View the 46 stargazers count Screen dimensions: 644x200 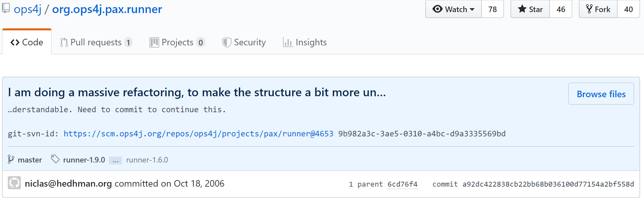click(x=561, y=9)
